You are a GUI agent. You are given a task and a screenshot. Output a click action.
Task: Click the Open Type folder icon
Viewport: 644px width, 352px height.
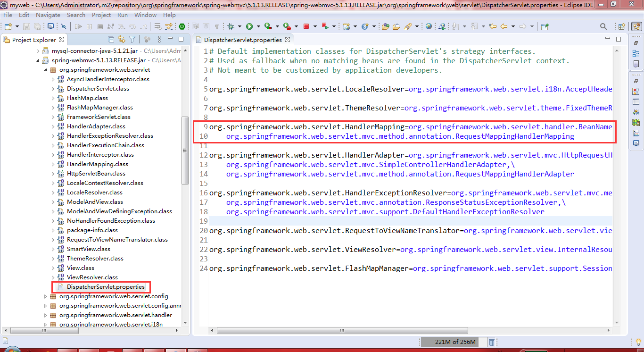coord(386,26)
